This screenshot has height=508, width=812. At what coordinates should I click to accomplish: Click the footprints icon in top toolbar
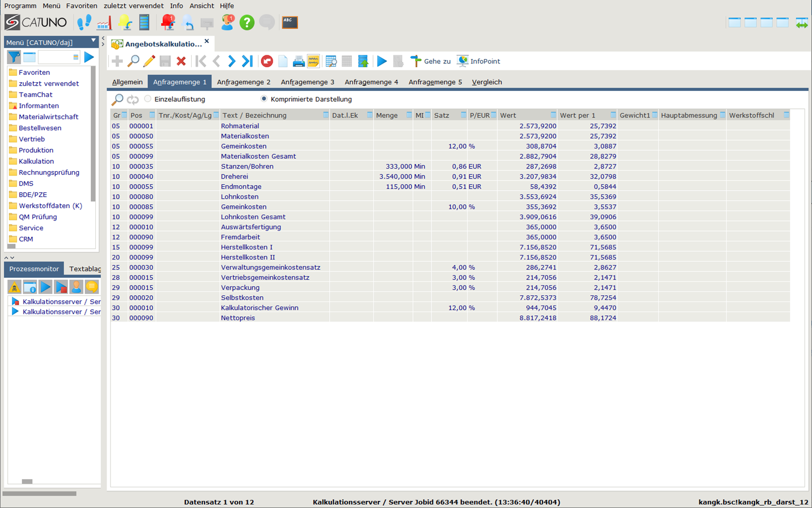[84, 23]
